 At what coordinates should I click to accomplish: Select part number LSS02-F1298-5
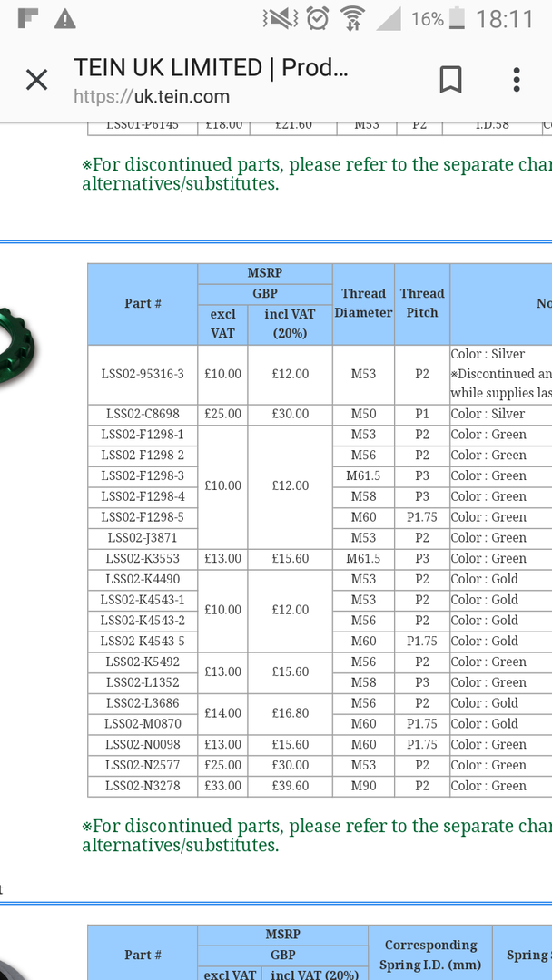143,517
